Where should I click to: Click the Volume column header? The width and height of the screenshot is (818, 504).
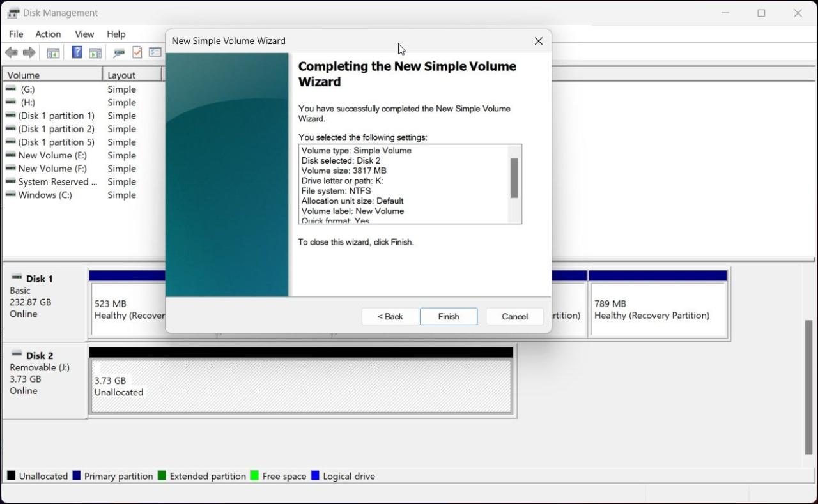pyautogui.click(x=52, y=75)
